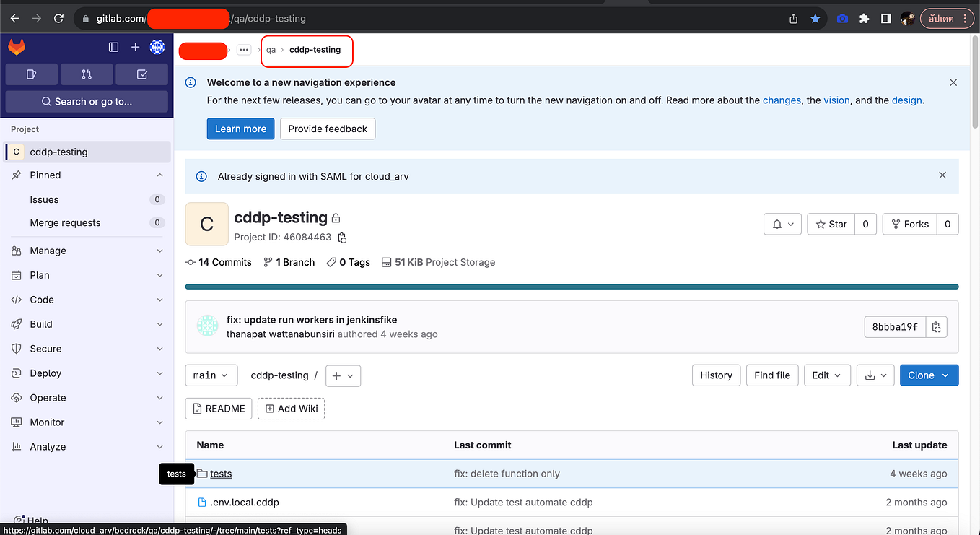Open Issues in the sidebar
The height and width of the screenshot is (535, 980).
point(87,199)
